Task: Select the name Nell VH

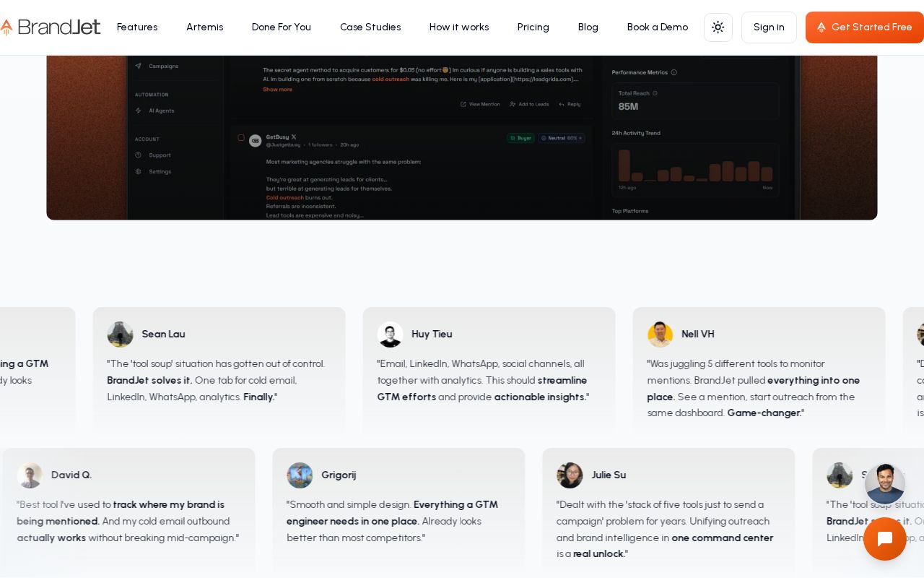Action: pyautogui.click(x=698, y=334)
